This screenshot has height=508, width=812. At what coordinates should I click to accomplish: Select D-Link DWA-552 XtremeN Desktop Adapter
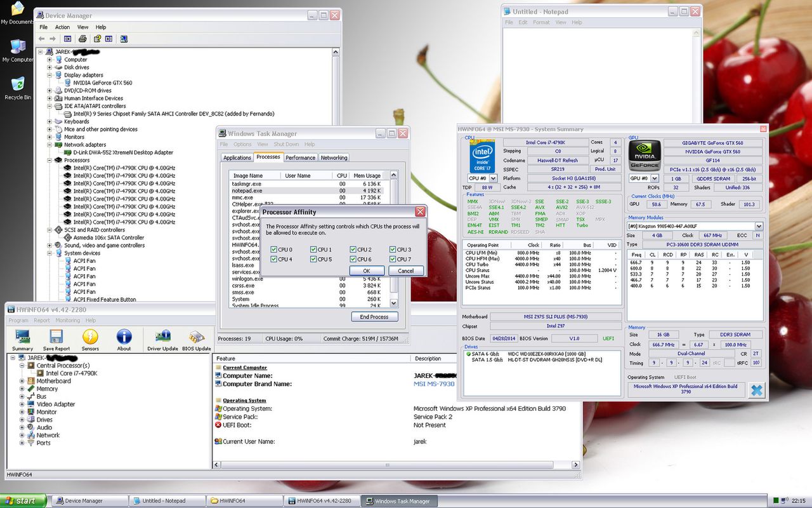pos(122,152)
